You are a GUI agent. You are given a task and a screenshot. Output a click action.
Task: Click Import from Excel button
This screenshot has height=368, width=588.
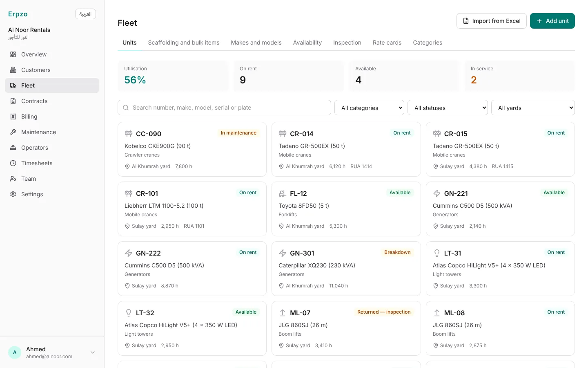pyautogui.click(x=491, y=21)
